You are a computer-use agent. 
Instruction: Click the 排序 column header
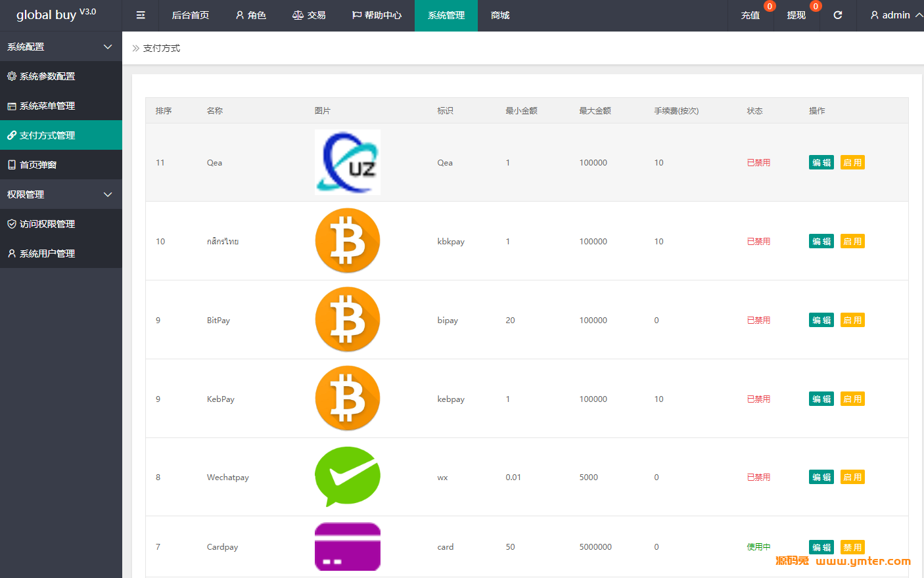pyautogui.click(x=164, y=110)
